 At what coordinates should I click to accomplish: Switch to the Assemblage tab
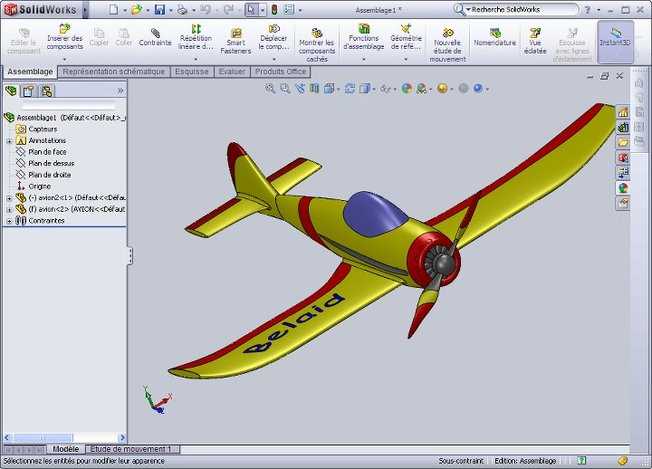30,72
